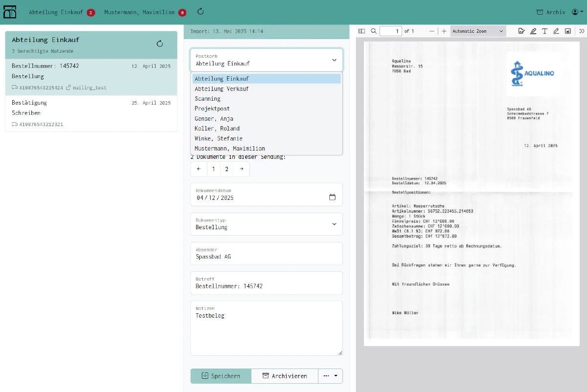
Task: Open the PDF toolbar overflow menu
Action: 582,31
